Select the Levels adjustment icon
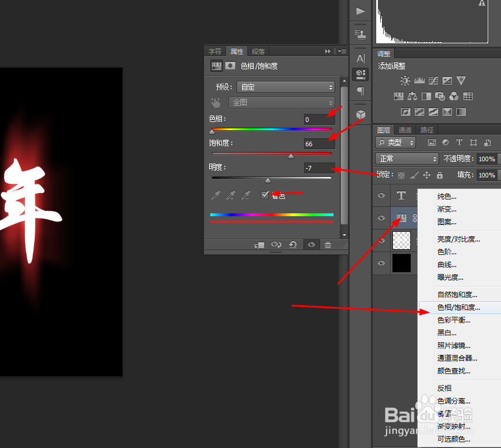Image resolution: width=501 pixels, height=448 pixels. click(419, 80)
